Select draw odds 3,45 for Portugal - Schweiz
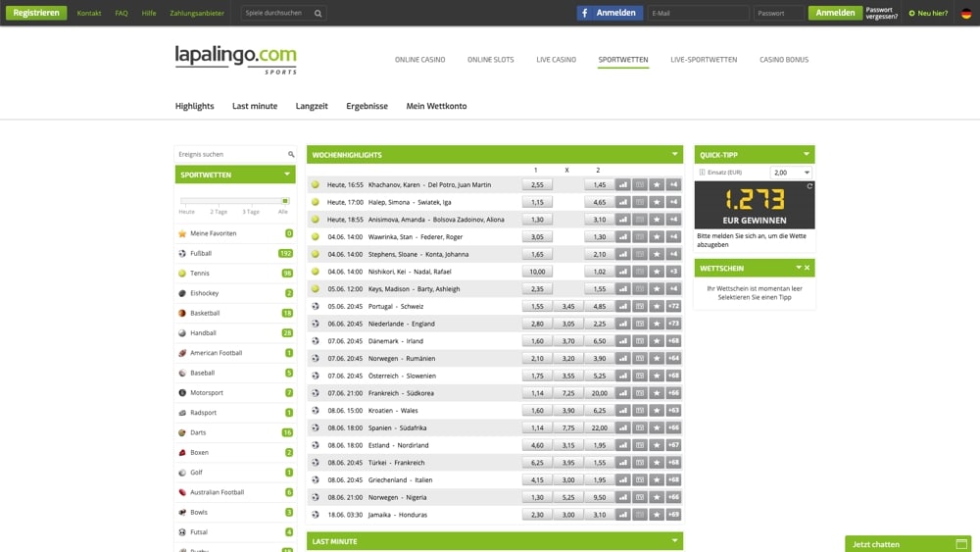The height and width of the screenshot is (552, 980). [x=568, y=306]
